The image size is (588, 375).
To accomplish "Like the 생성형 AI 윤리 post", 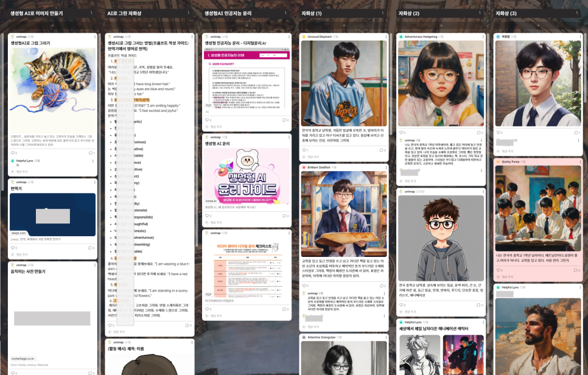I will click(208, 216).
